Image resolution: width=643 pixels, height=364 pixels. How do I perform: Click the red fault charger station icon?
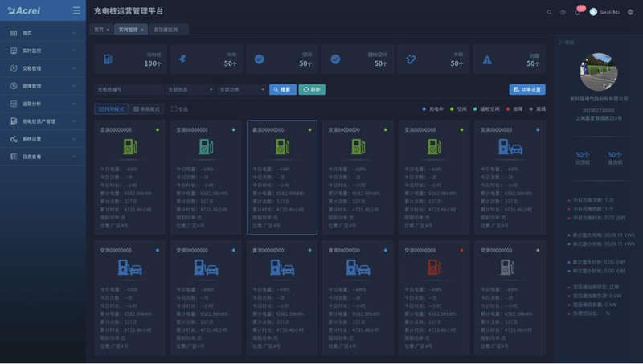433,267
